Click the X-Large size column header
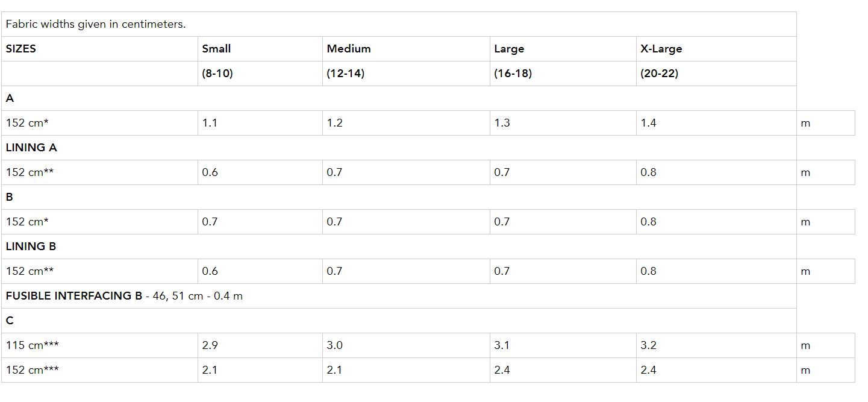The width and height of the screenshot is (868, 402). (661, 49)
